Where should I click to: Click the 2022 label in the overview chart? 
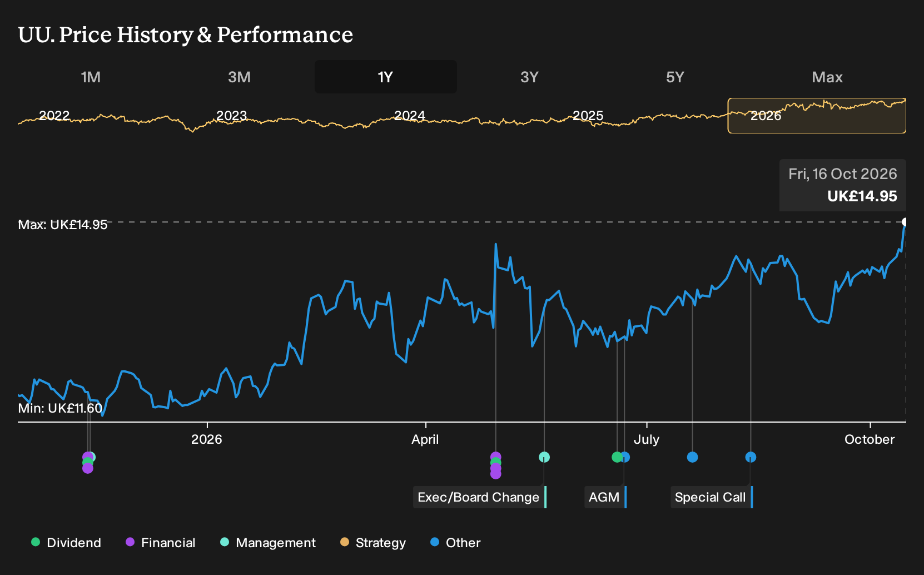tap(54, 116)
